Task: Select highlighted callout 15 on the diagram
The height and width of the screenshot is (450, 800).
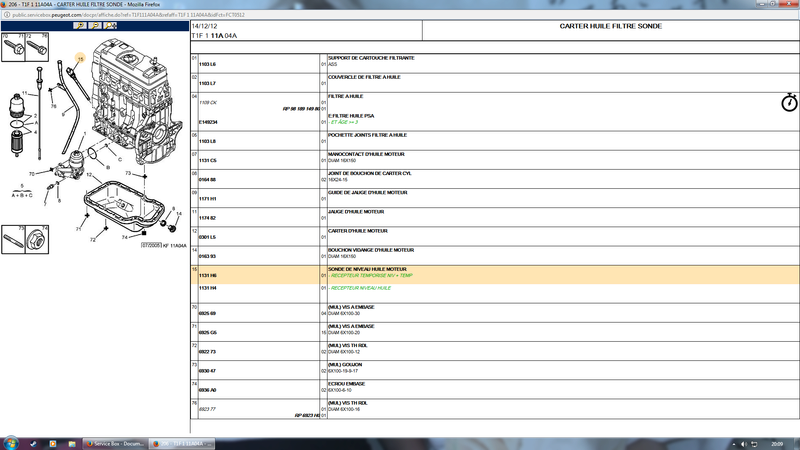Action: click(x=80, y=59)
